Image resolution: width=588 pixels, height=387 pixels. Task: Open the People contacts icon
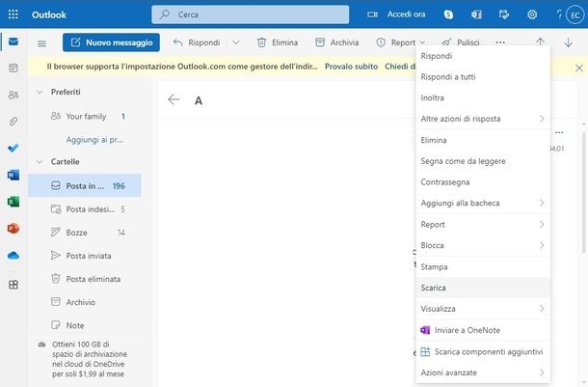click(x=13, y=95)
